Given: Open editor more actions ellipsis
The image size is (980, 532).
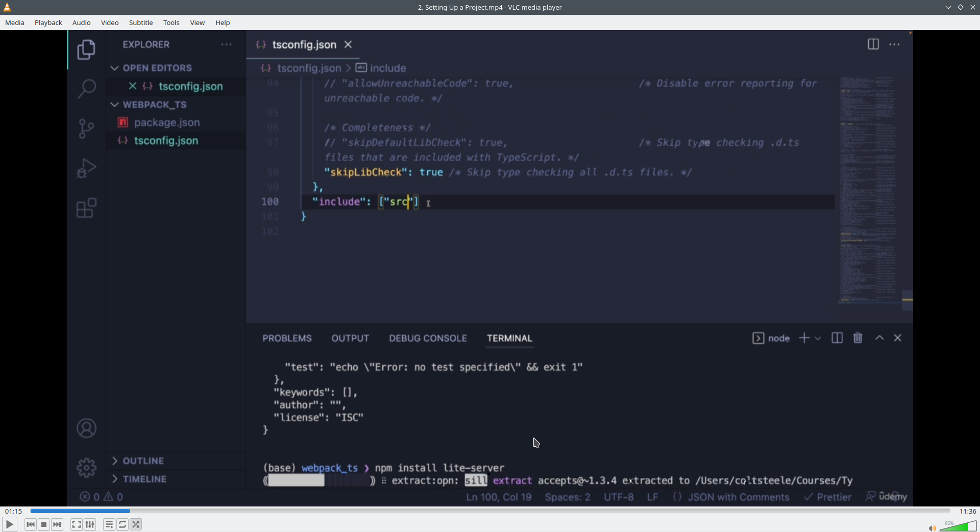Looking at the screenshot, I should point(894,44).
